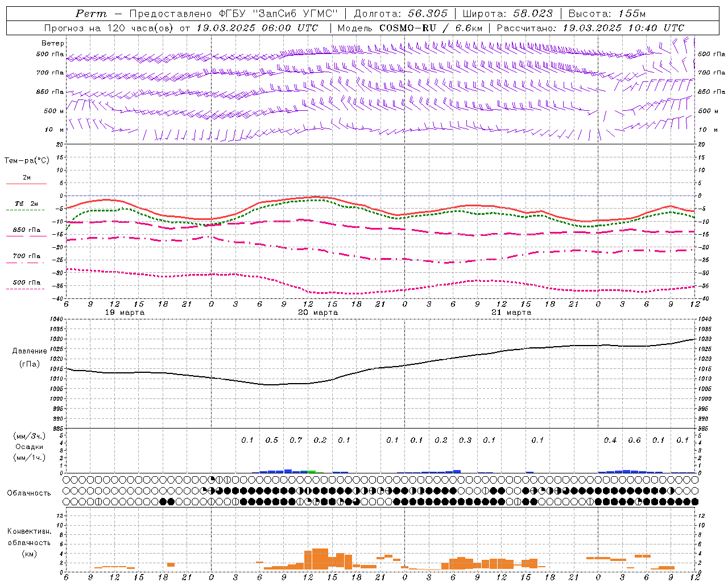Viewport: 728px width, 582px height.
Task: Click the longitude value "Долгота: 56.305"
Action: coord(401,14)
